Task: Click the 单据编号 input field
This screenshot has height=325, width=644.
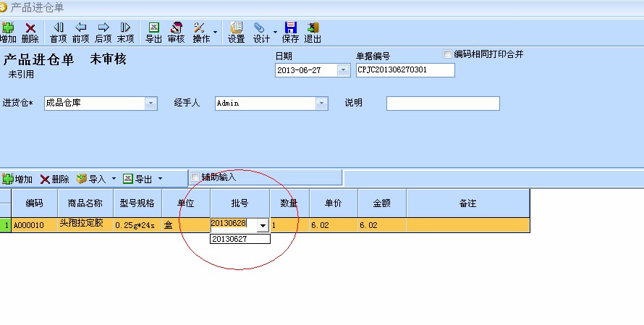Action: click(x=405, y=69)
